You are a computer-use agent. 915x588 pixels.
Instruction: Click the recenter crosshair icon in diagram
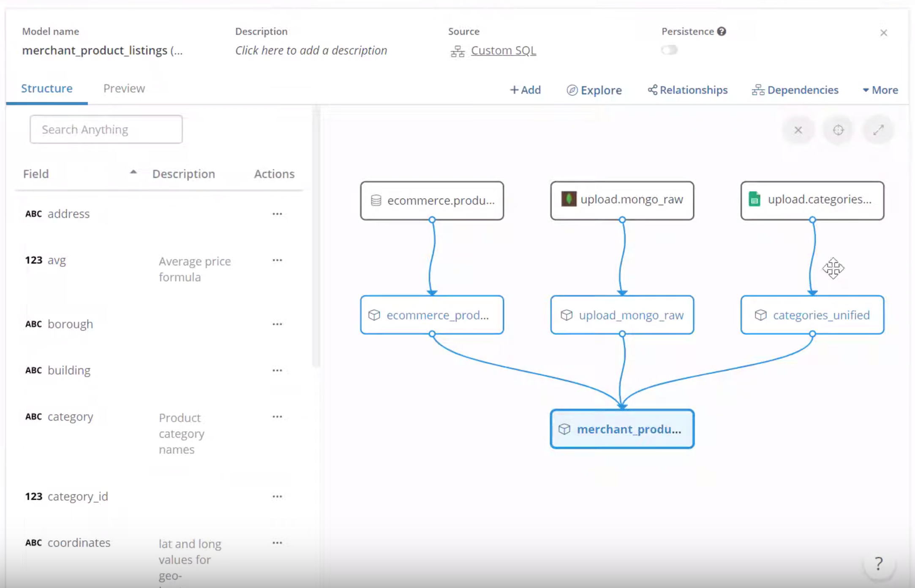click(x=838, y=130)
